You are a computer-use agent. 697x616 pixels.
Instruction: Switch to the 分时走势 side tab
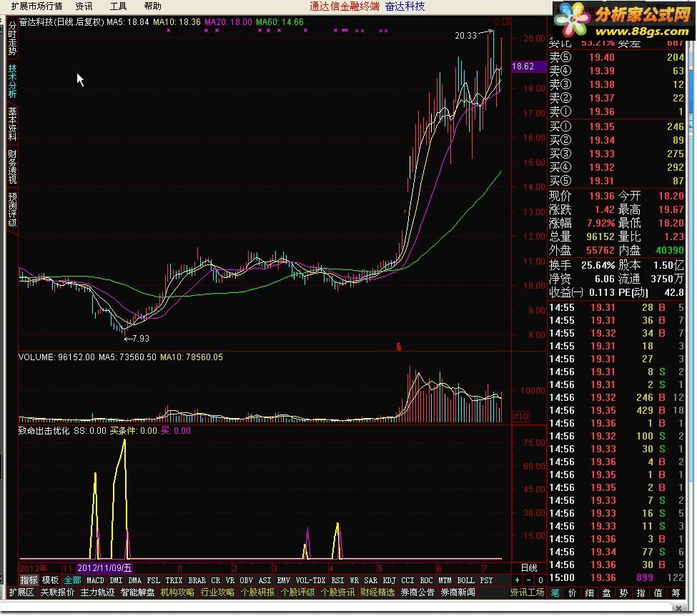12,38
